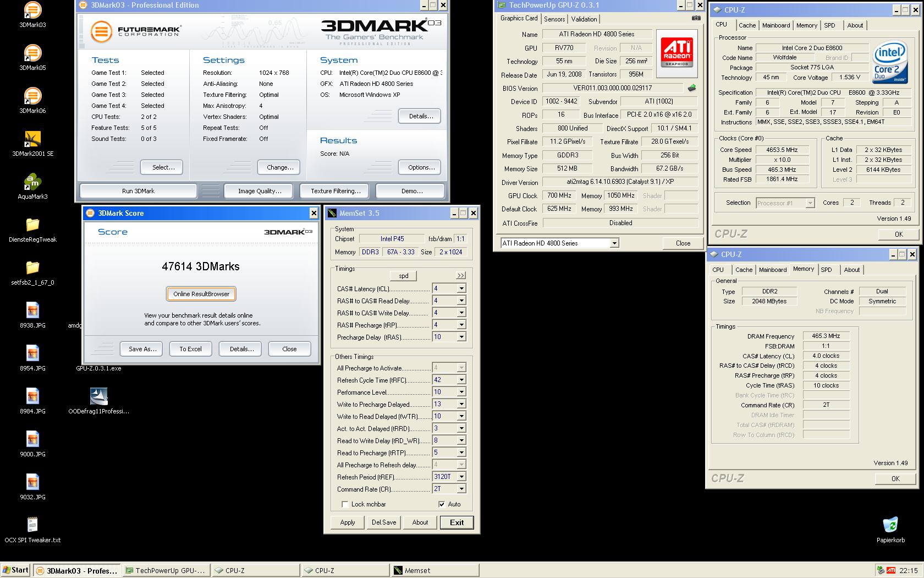Click Close in the GPU-Z window
This screenshot has width=924, height=578.
point(683,243)
